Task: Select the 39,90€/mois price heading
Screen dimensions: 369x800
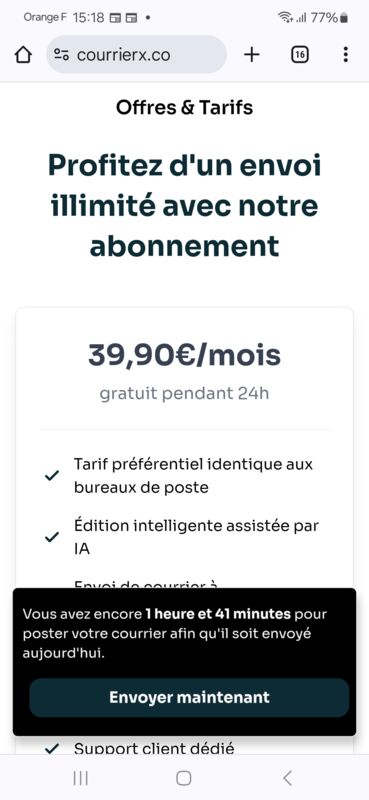Action: [x=184, y=356]
